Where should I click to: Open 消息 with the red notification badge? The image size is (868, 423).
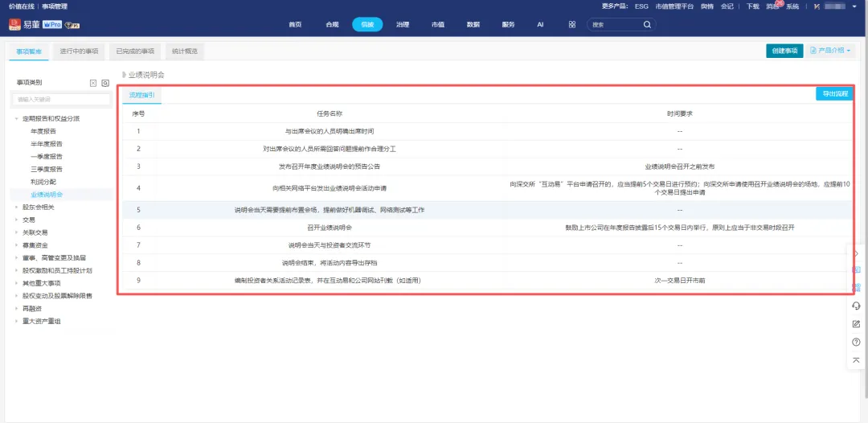pyautogui.click(x=773, y=6)
